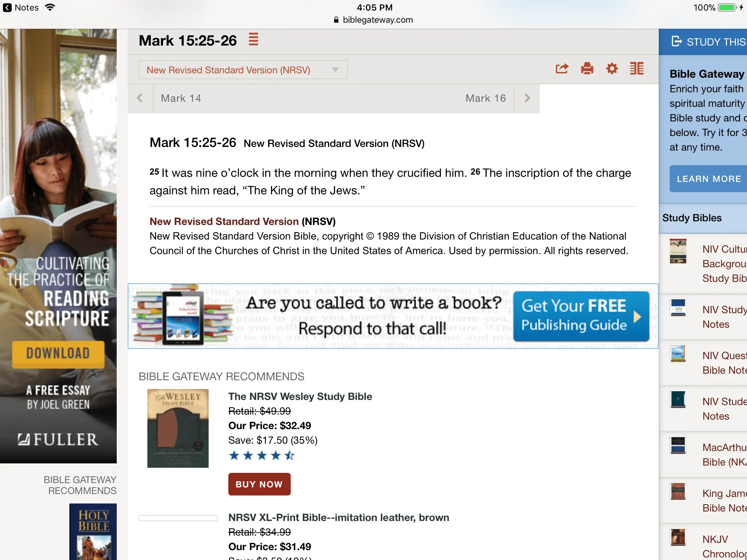Open the Bible version dropdown
Image resolution: width=747 pixels, height=560 pixels.
[x=243, y=70]
